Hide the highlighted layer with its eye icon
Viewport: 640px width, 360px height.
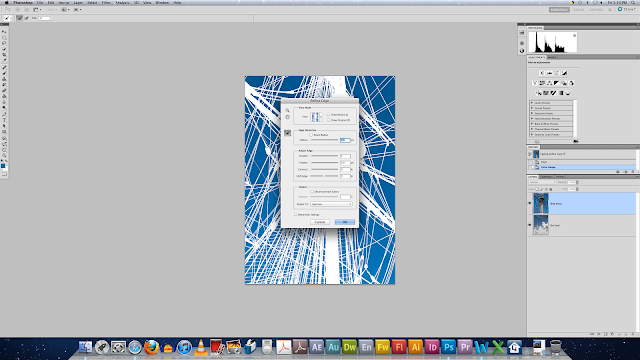pos(530,203)
